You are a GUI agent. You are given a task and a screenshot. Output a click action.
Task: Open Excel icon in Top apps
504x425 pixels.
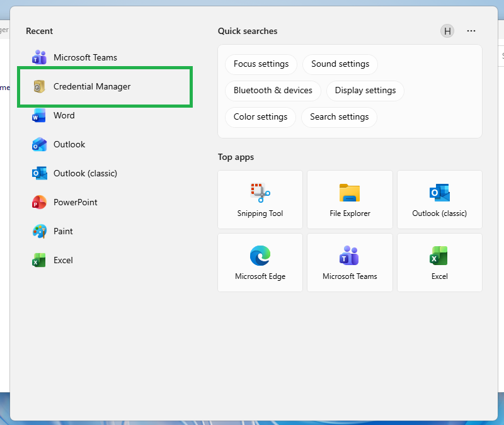[x=438, y=256]
